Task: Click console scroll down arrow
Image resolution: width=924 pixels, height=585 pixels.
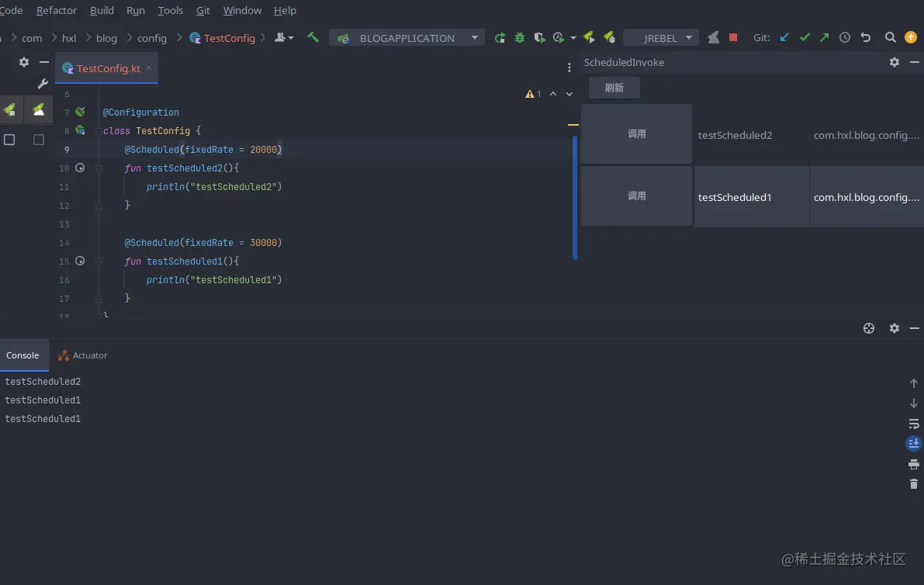Action: [x=913, y=403]
